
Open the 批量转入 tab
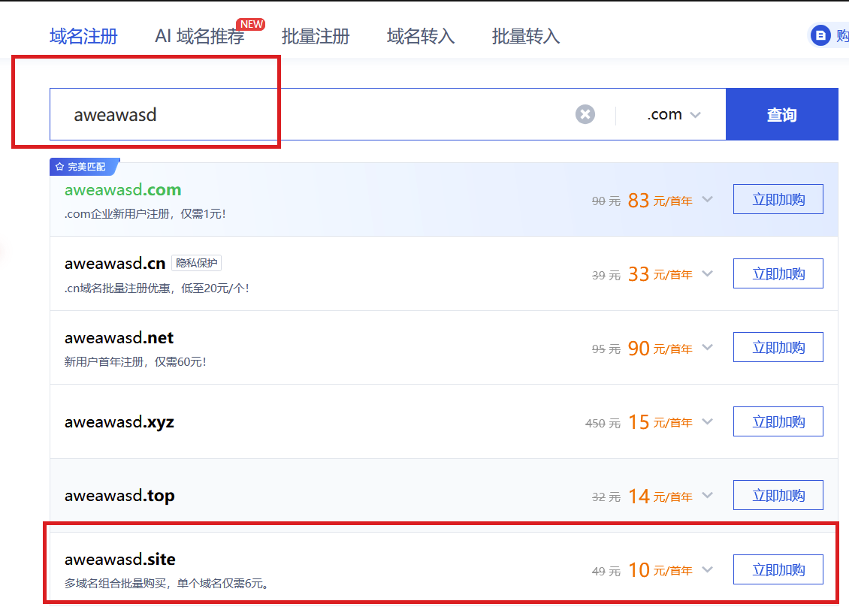click(526, 36)
